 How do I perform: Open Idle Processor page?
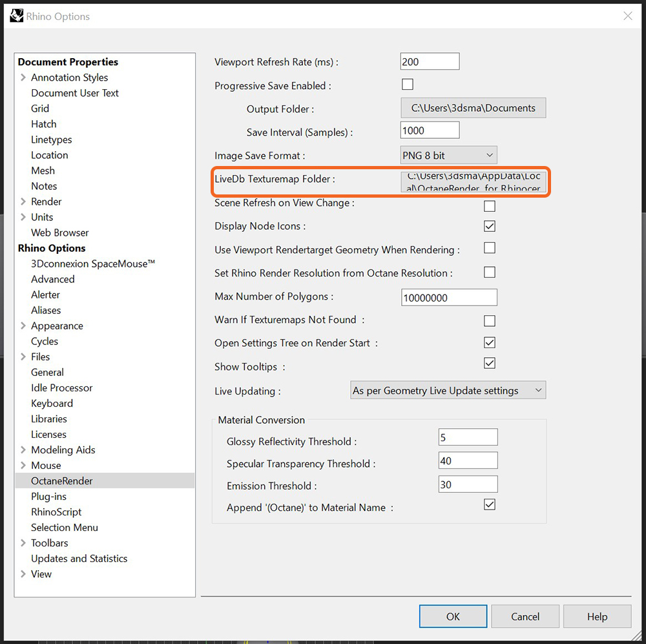(62, 388)
